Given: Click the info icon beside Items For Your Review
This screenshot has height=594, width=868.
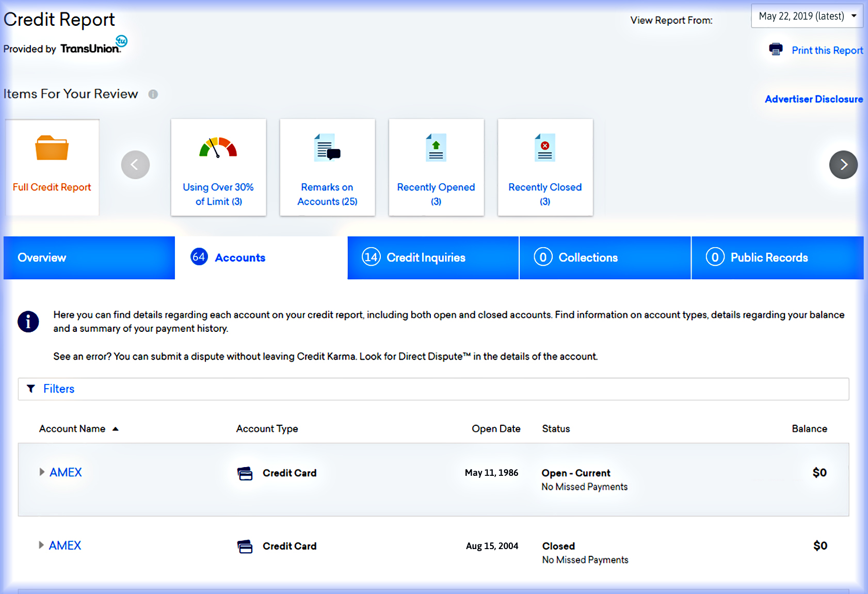Looking at the screenshot, I should (x=153, y=94).
